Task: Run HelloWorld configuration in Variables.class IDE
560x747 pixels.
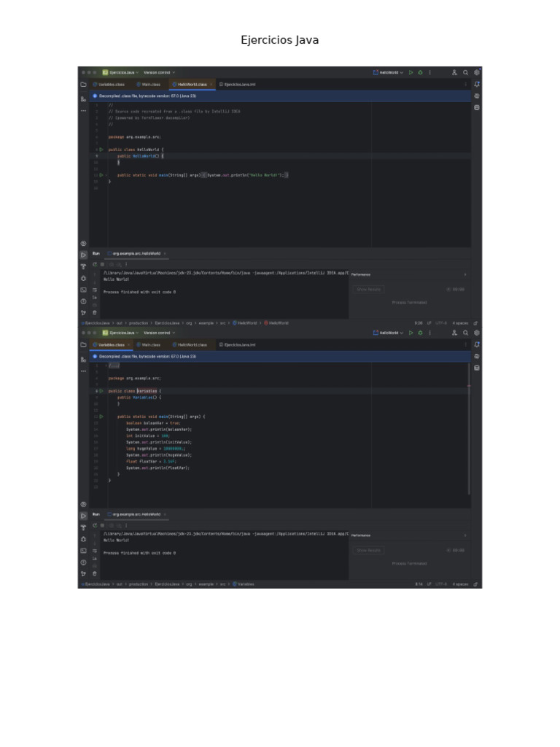Action: 411,333
